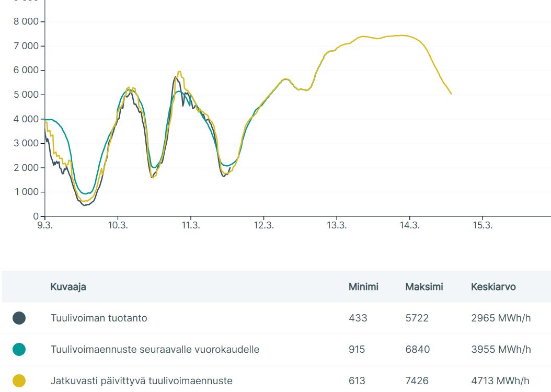Click the Maksimi column header
The height and width of the screenshot is (392, 551).
(424, 286)
